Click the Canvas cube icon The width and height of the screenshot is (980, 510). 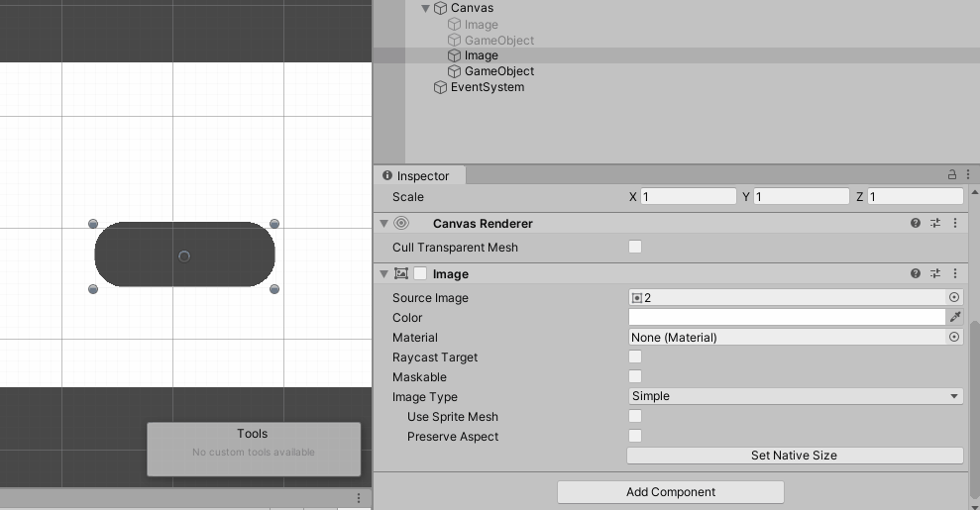(441, 8)
